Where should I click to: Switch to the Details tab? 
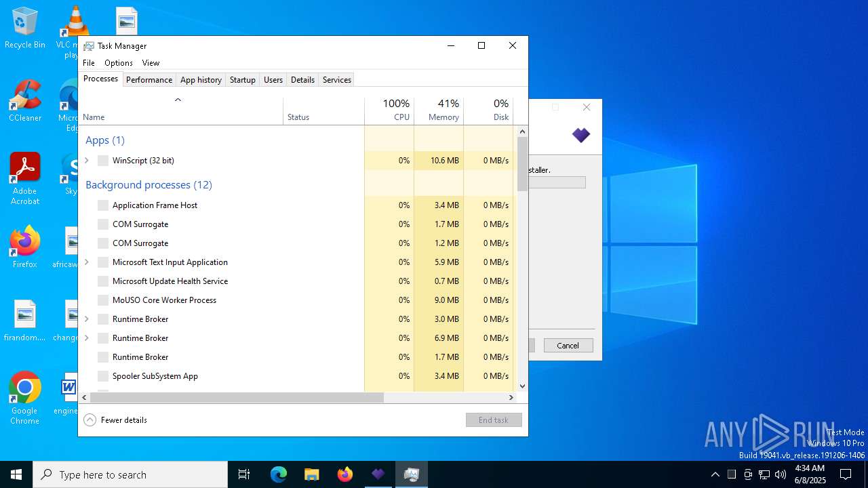[x=302, y=80]
